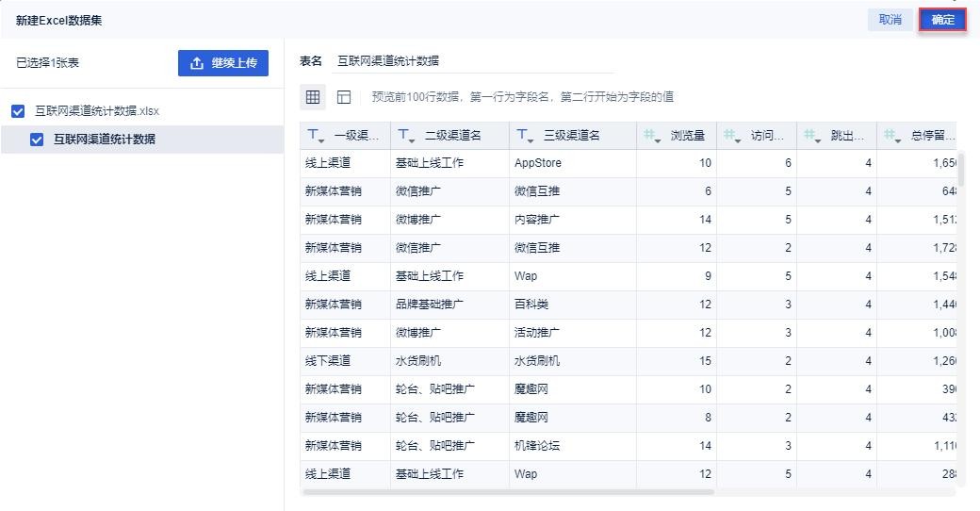
Task: Click the horizontal scrollbar under the table
Action: [509, 491]
